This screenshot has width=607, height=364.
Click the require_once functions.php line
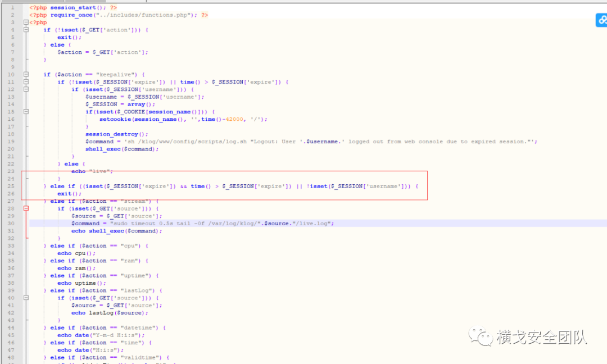pos(119,15)
